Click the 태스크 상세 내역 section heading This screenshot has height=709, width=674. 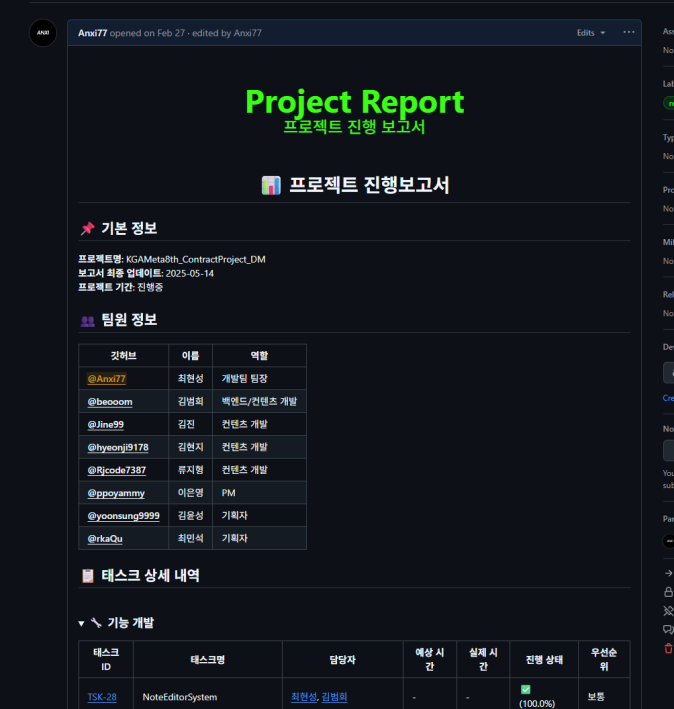coord(140,575)
